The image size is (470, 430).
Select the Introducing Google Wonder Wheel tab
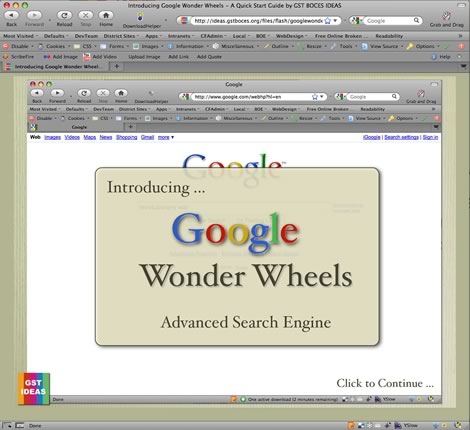click(x=55, y=67)
